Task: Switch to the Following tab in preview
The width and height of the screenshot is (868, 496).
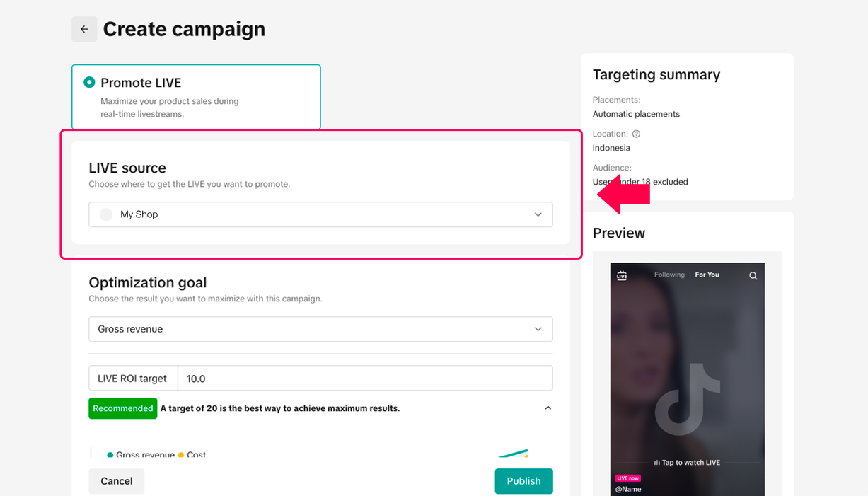Action: [x=669, y=275]
